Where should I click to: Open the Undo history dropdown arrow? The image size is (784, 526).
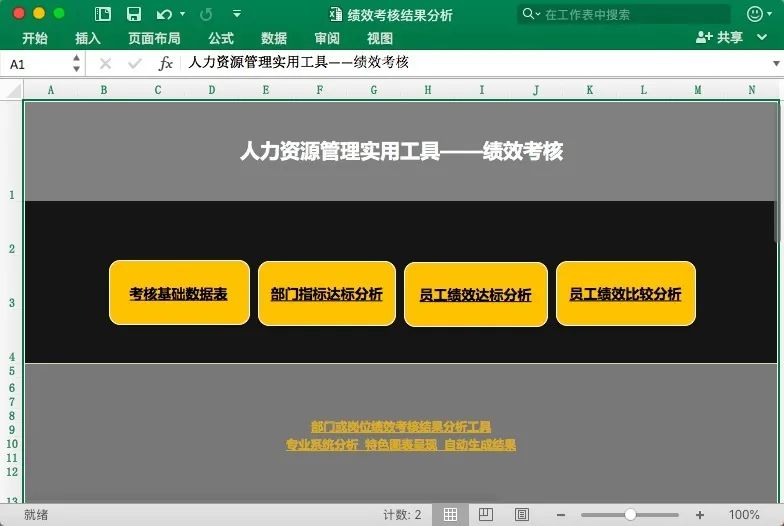[182, 14]
